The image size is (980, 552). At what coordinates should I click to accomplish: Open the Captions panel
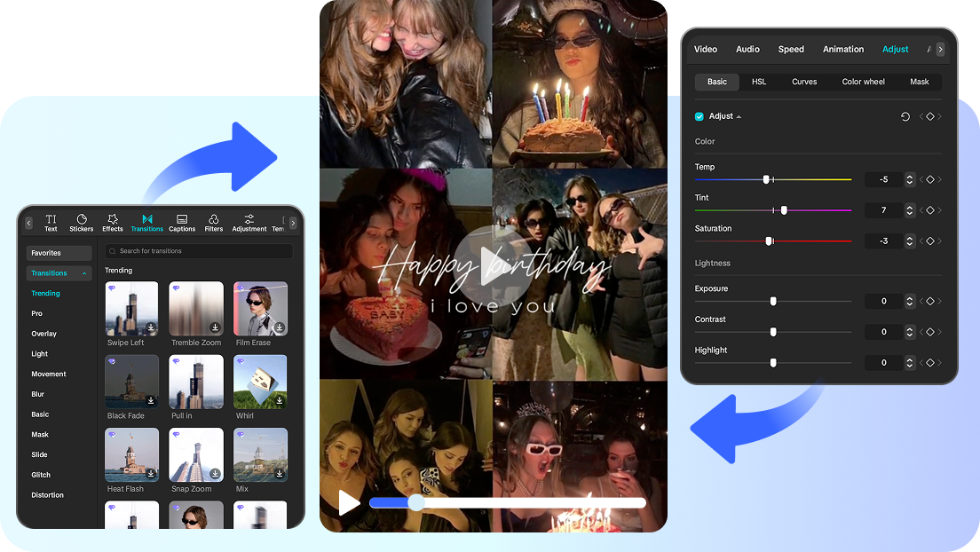[182, 223]
